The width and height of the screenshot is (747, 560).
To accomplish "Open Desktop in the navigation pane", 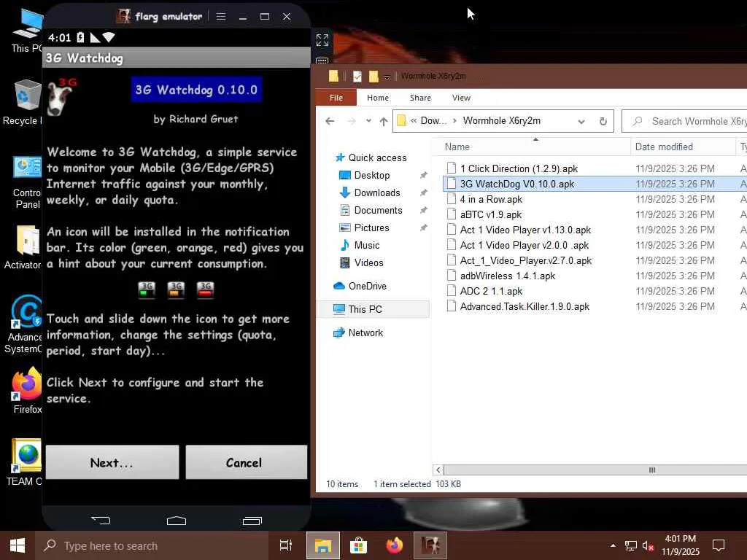I will pyautogui.click(x=371, y=175).
